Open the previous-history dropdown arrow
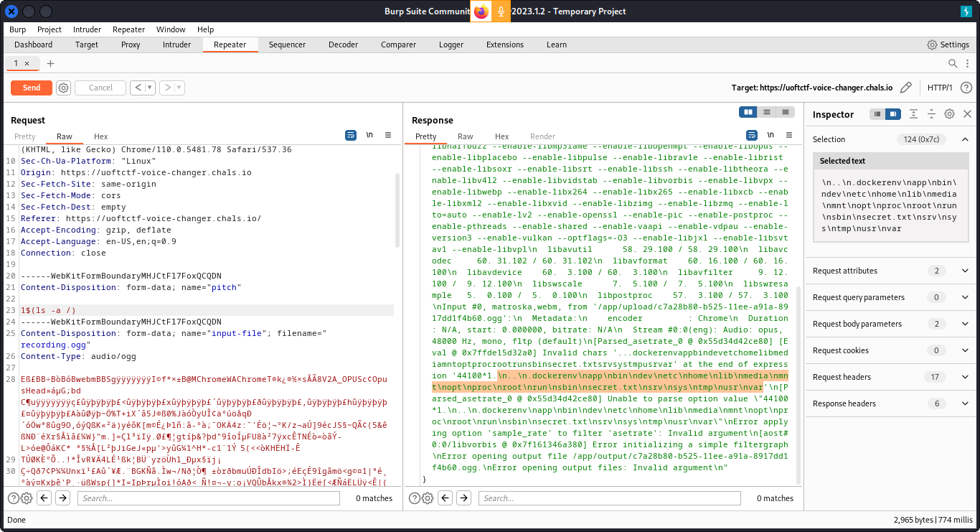Image resolution: width=980 pixels, height=532 pixels. pyautogui.click(x=150, y=88)
